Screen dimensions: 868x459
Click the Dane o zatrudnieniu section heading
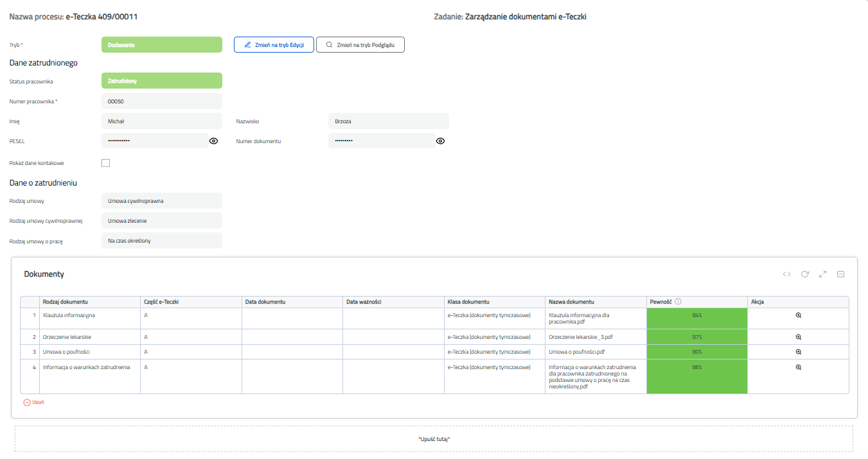(44, 183)
